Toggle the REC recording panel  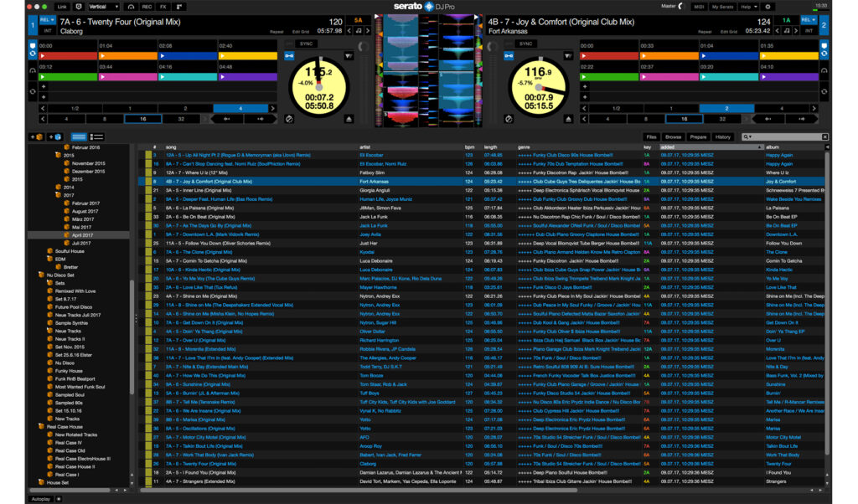[147, 7]
